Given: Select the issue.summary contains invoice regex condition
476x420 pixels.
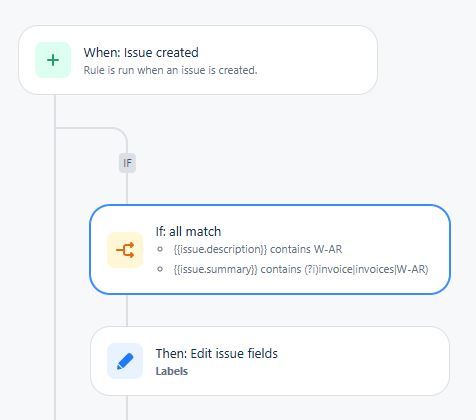Looking at the screenshot, I should [301, 269].
